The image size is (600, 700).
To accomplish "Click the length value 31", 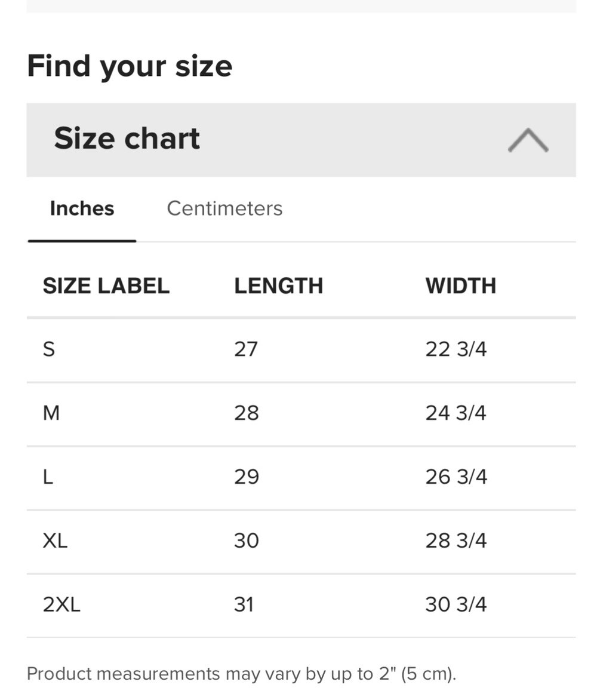I will pos(244,604).
